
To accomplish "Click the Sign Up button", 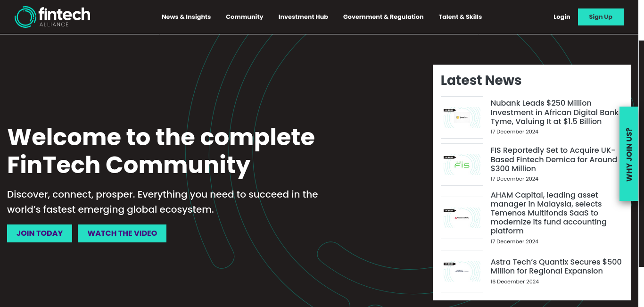I will [x=601, y=17].
